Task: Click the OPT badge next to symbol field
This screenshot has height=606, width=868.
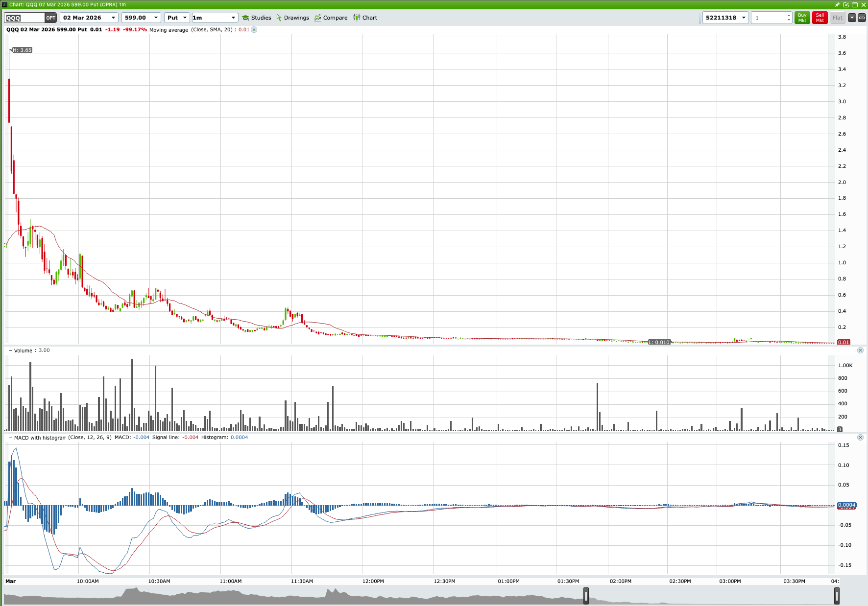Action: coord(50,18)
